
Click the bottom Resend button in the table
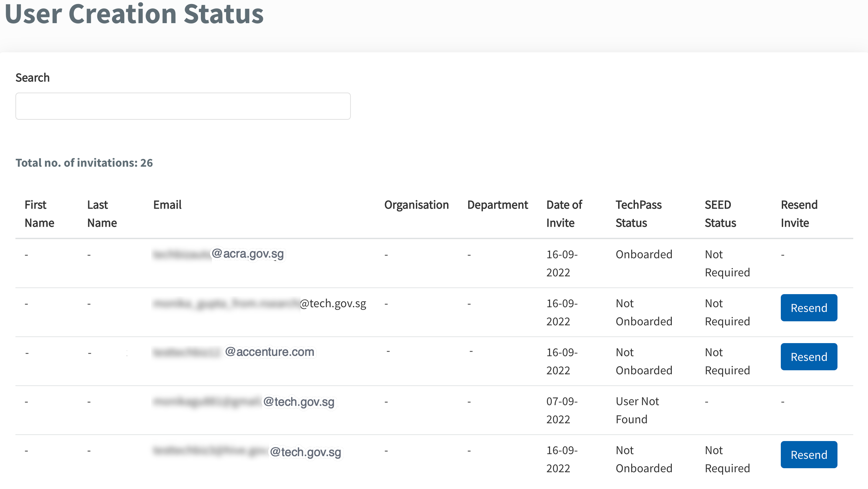point(809,454)
